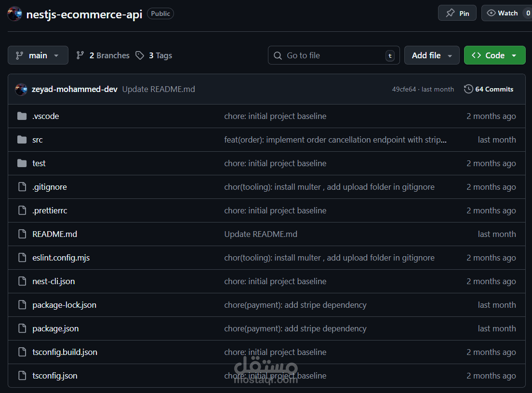Open commit hash 49cfe64

pos(404,89)
